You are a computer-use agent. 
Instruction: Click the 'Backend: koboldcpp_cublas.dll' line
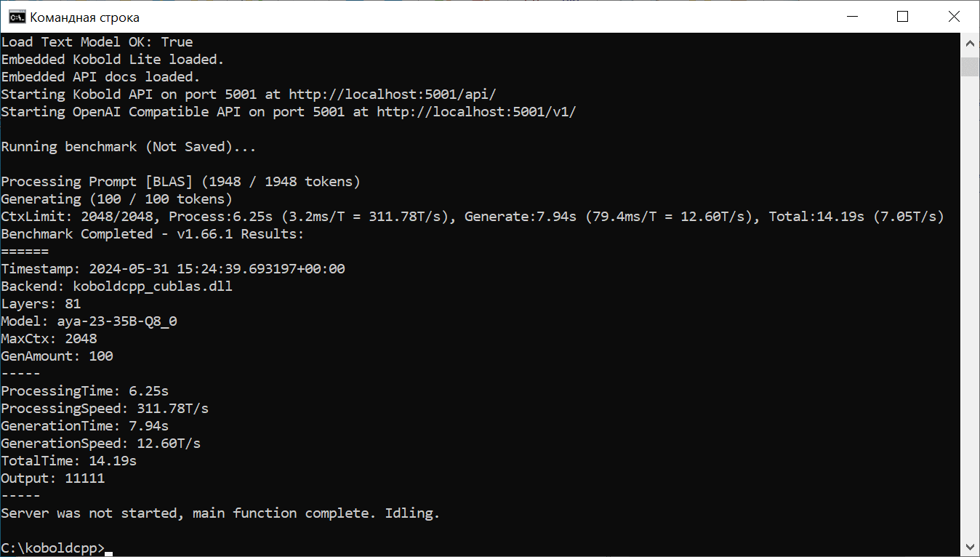point(116,286)
